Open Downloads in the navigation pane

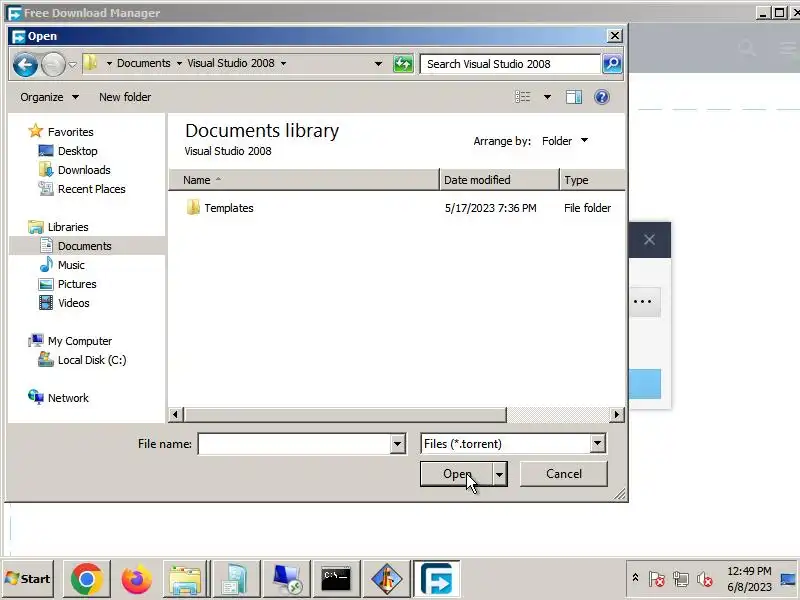[84, 170]
